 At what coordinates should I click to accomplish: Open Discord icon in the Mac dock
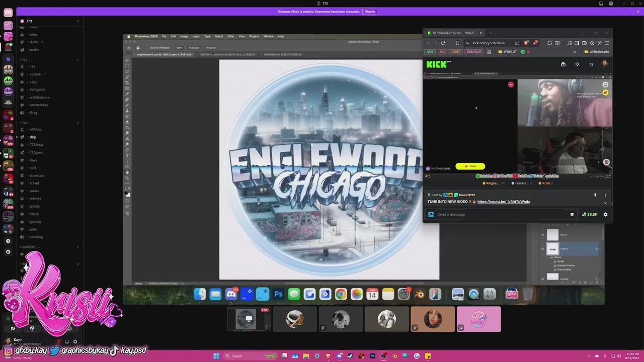click(231, 294)
